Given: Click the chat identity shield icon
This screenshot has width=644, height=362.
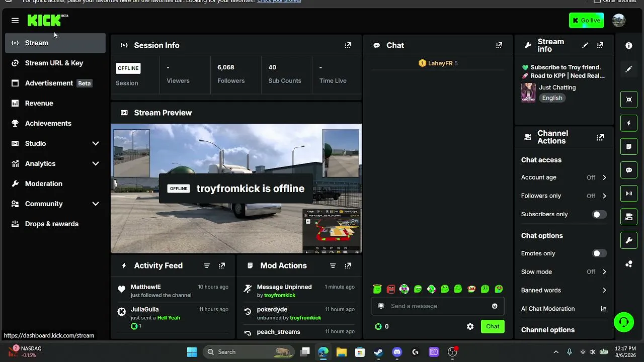Looking at the screenshot, I should point(381,306).
